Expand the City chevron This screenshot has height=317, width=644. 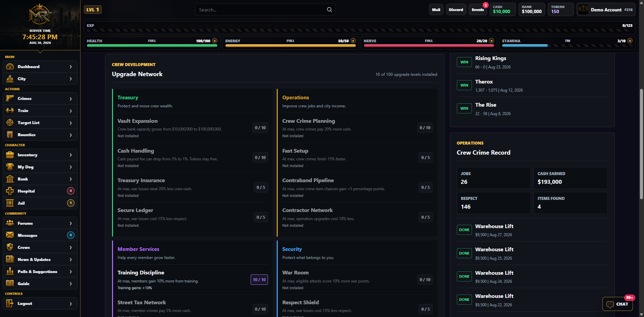click(x=71, y=79)
